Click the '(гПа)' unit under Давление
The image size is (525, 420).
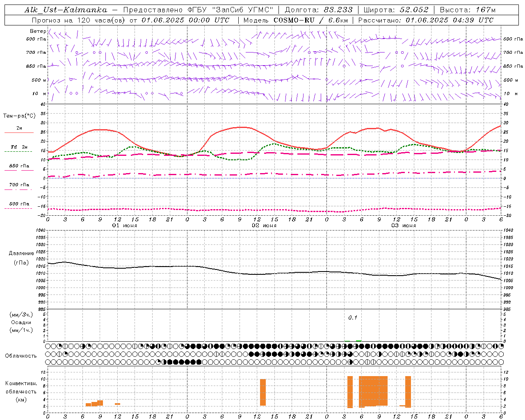click(x=21, y=263)
